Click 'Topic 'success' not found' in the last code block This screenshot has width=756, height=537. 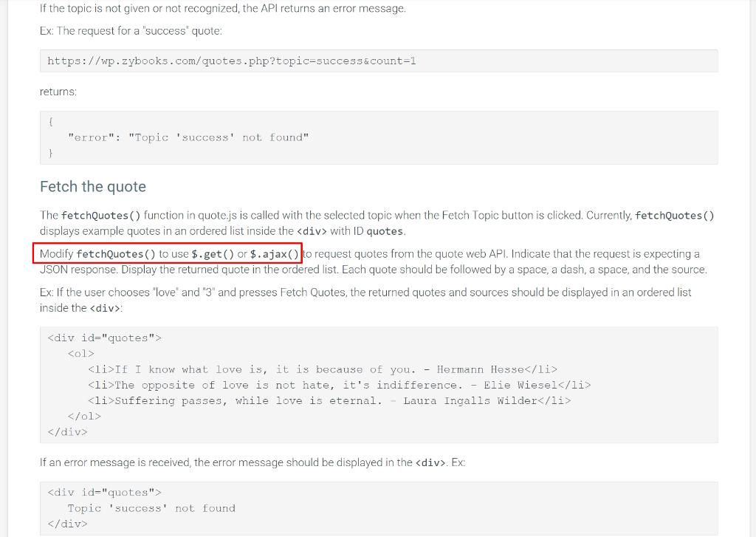[151, 508]
